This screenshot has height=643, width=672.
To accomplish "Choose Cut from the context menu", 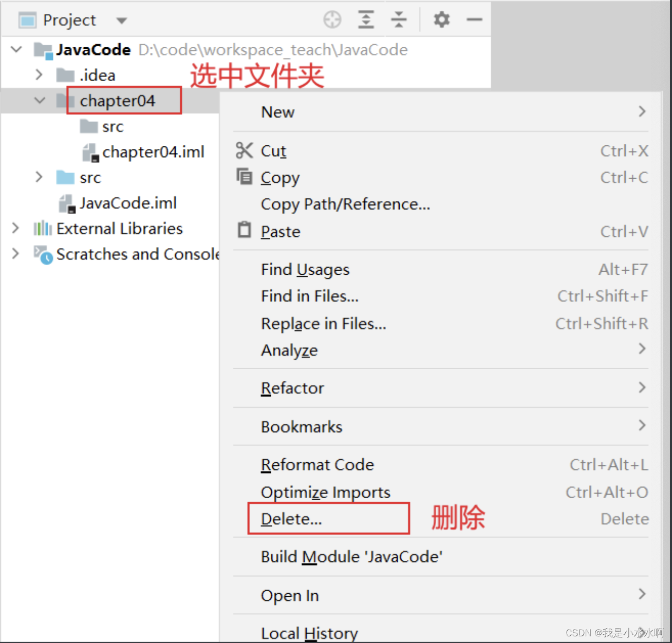I will click(441, 151).
